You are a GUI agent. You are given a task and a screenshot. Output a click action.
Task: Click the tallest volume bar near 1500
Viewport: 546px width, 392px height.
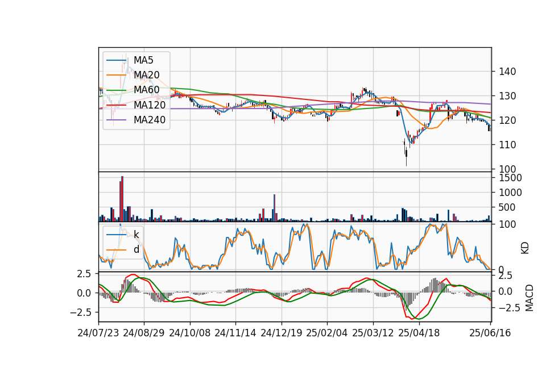[122, 199]
